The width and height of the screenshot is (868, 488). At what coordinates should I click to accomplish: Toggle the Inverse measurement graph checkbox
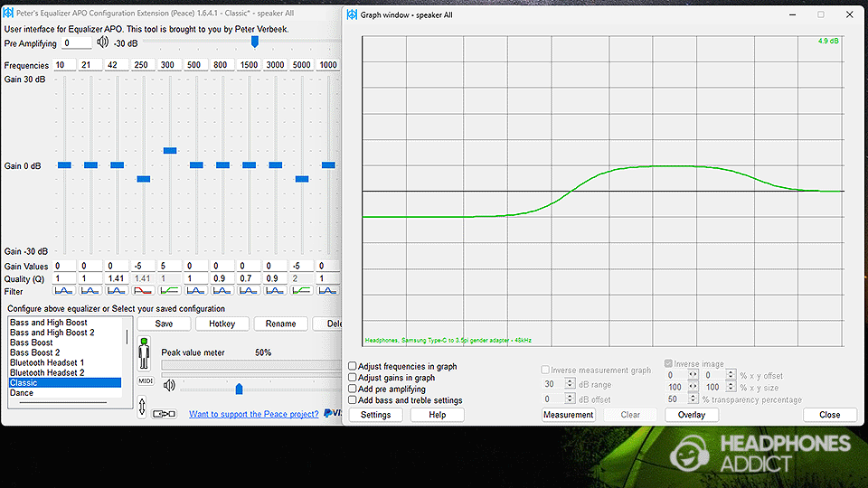point(545,370)
